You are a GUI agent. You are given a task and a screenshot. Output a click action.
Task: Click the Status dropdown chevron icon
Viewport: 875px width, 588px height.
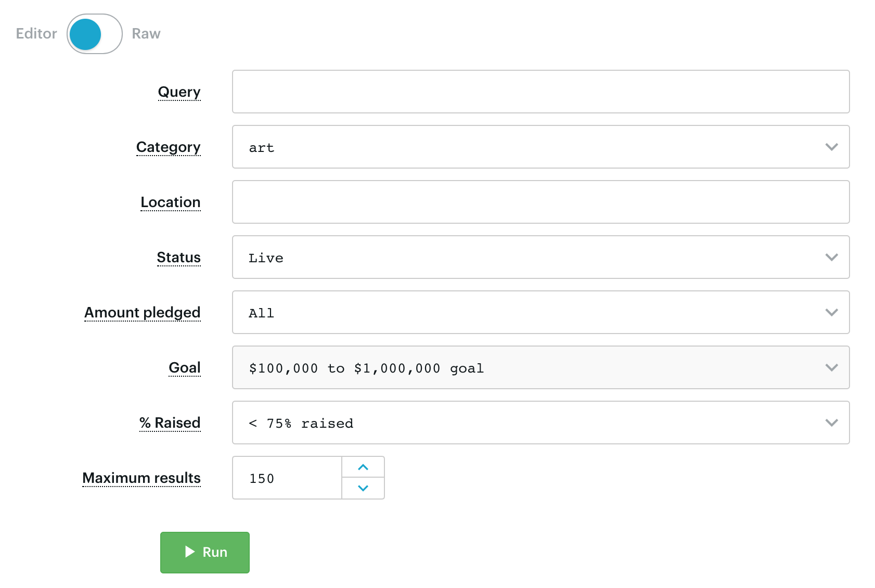831,257
